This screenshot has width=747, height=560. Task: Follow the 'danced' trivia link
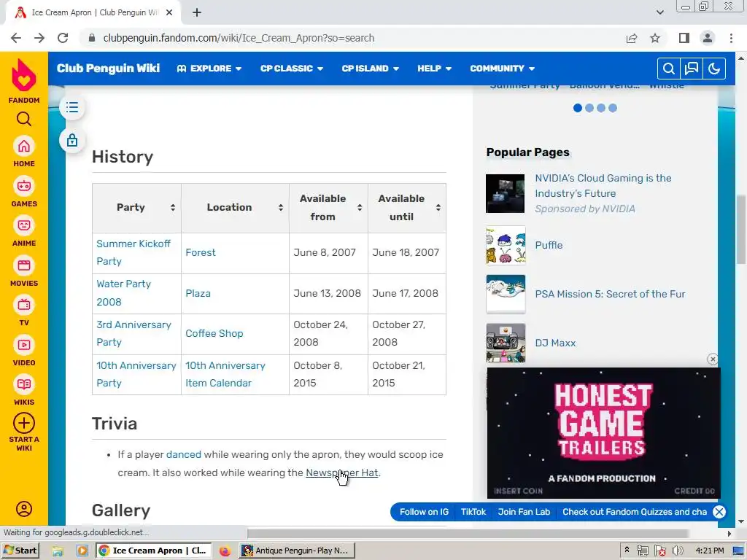[x=183, y=454]
